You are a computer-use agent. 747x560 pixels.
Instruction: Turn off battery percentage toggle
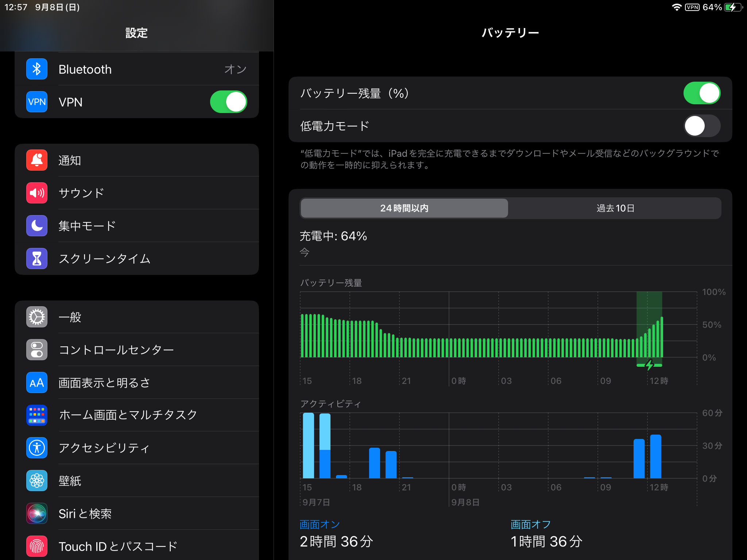pyautogui.click(x=701, y=93)
